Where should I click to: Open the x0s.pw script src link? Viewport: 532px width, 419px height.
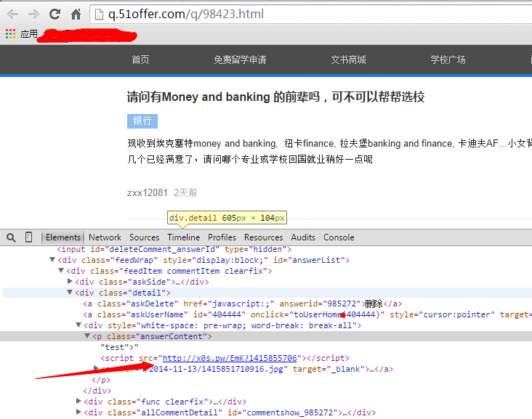(230, 358)
